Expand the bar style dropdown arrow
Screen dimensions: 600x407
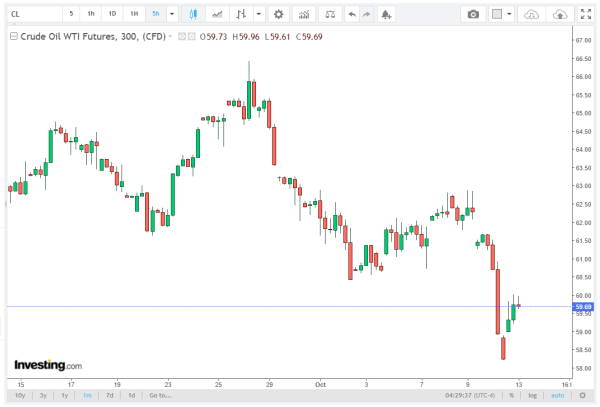click(x=260, y=15)
